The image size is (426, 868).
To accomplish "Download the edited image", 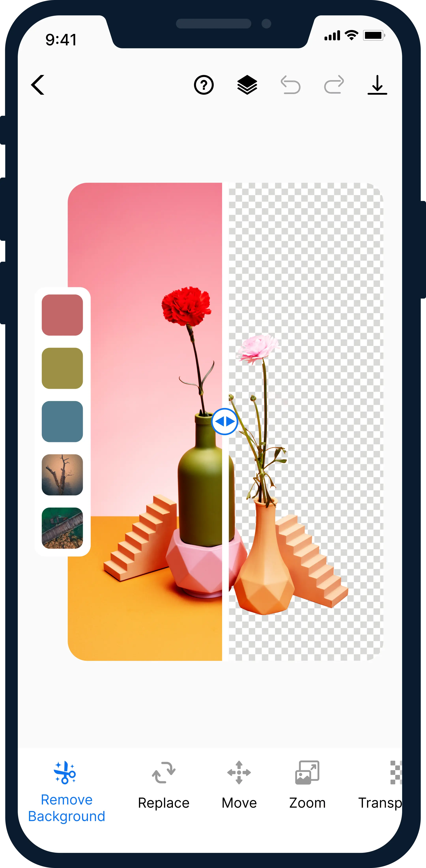I will [x=377, y=84].
